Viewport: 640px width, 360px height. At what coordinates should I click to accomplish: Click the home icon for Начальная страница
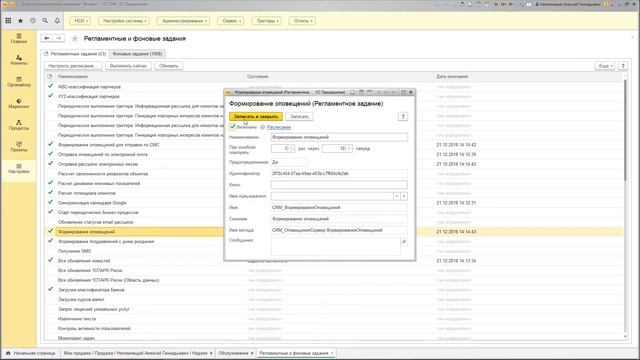click(8, 353)
